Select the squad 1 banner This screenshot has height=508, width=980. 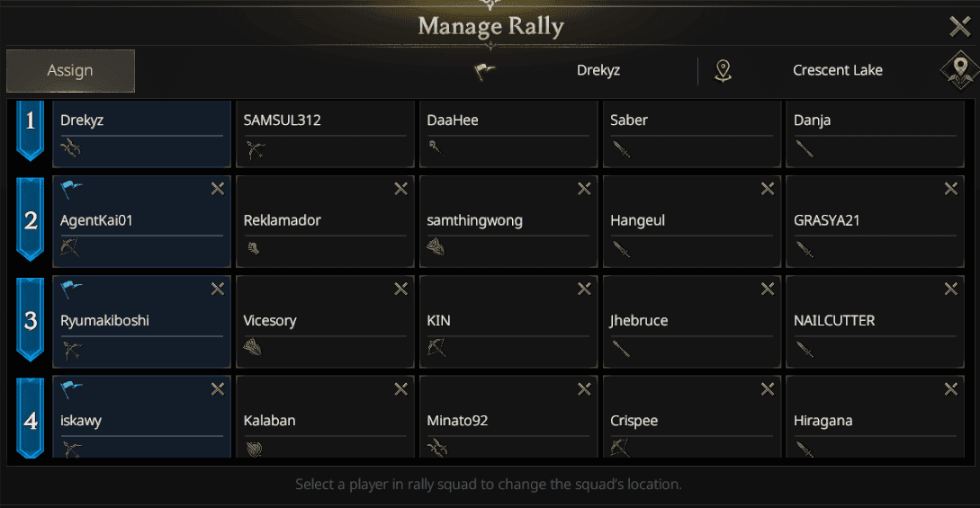[31, 129]
